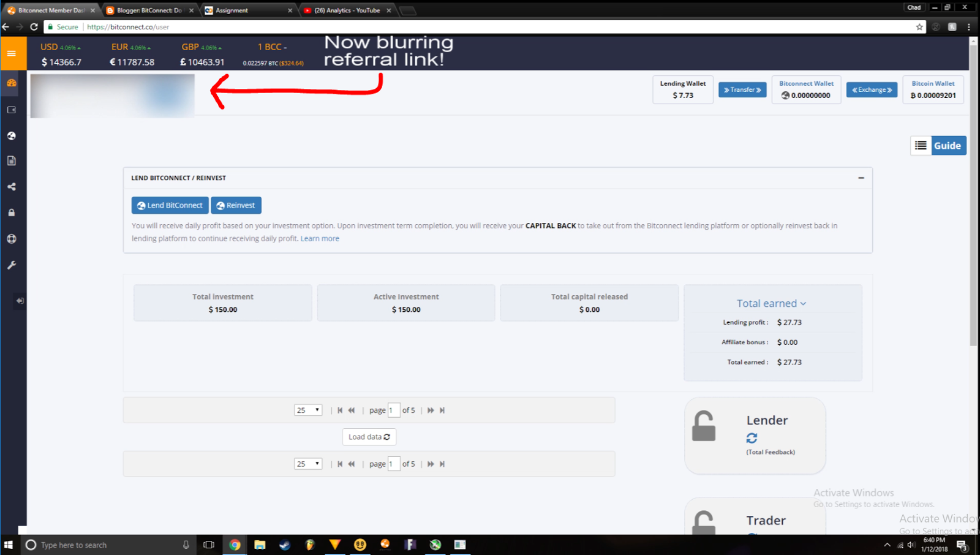Click the logout icon in sidebar
The height and width of the screenshot is (555, 980).
pos(20,301)
